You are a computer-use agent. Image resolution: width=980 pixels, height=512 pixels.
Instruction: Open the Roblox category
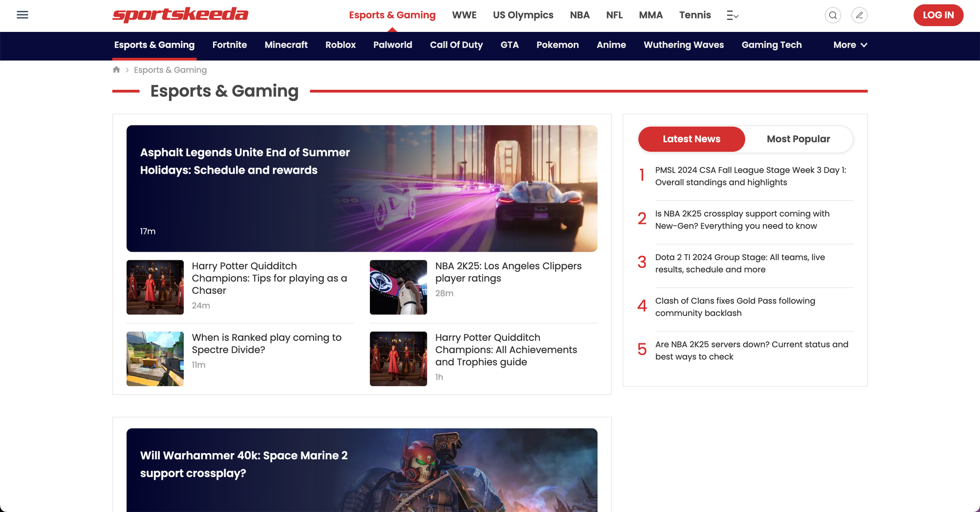341,45
